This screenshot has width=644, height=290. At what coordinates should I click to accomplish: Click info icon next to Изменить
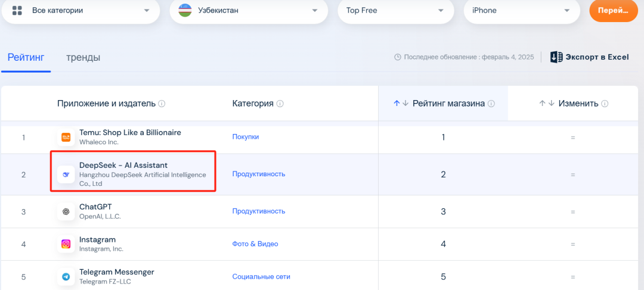[605, 104]
